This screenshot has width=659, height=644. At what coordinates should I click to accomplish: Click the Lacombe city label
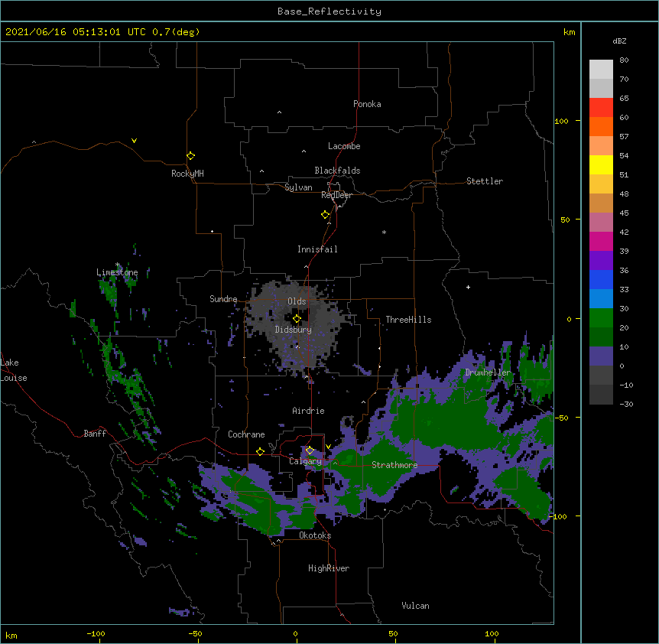click(x=344, y=146)
